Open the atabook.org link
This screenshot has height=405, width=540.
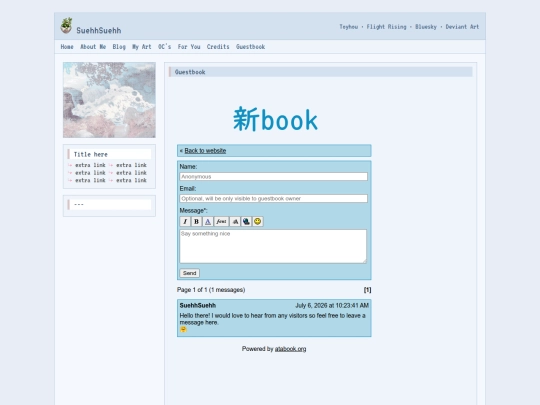tap(290, 349)
